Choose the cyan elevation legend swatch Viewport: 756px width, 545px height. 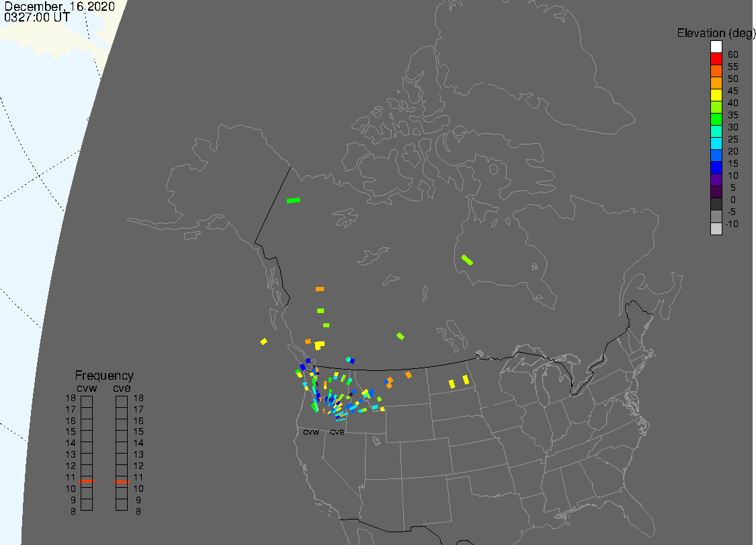716,143
